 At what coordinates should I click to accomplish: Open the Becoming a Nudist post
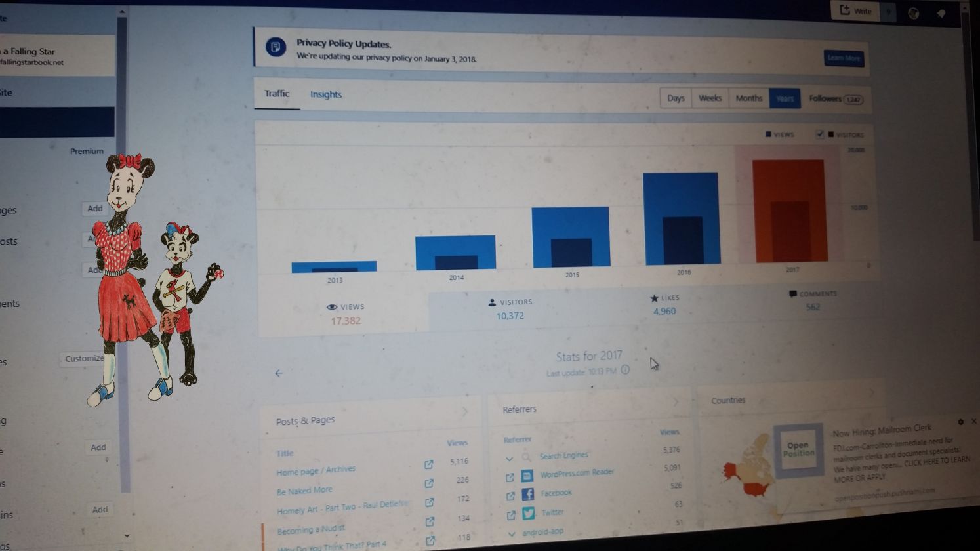[x=311, y=530]
